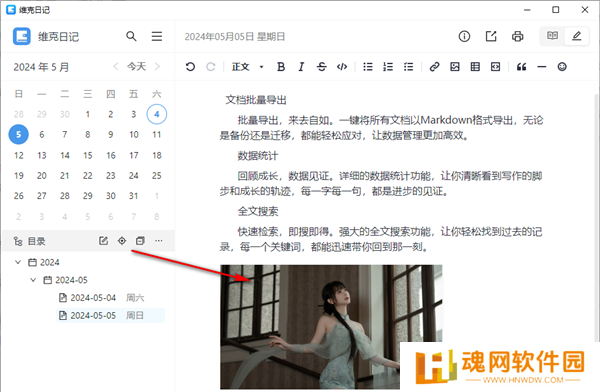Select May 15 on the calendar
600x392 pixels.
[88, 155]
